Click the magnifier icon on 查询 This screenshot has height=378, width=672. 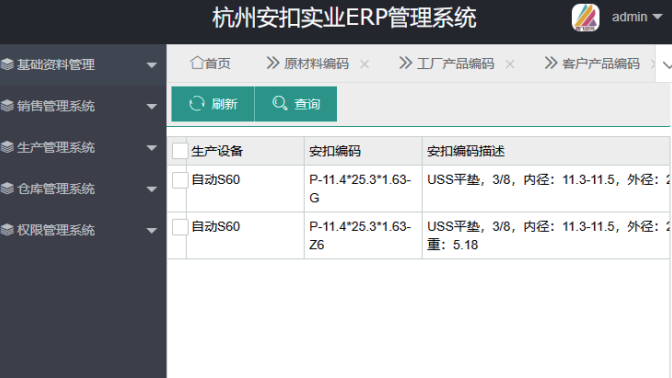coord(280,103)
